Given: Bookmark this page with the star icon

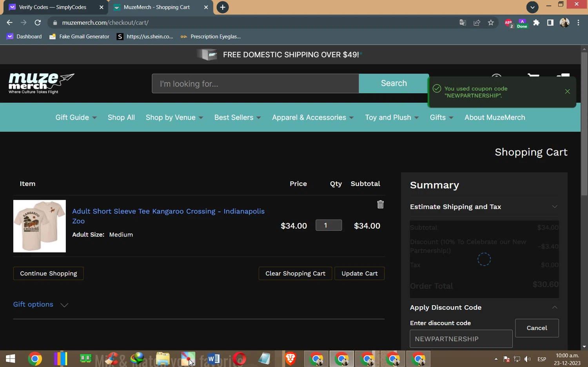Looking at the screenshot, I should 491,23.
